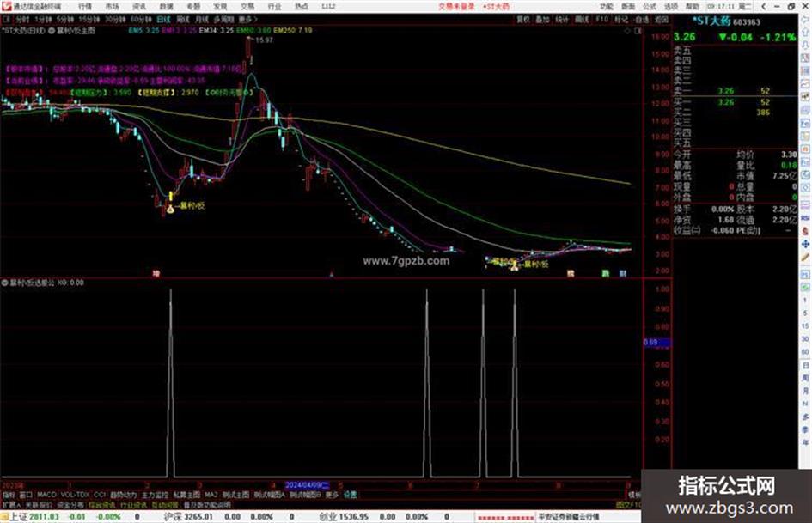Image resolution: width=812 pixels, height=523 pixels.
Task: Click the 沪深 index value 3265.01
Action: click(x=198, y=517)
